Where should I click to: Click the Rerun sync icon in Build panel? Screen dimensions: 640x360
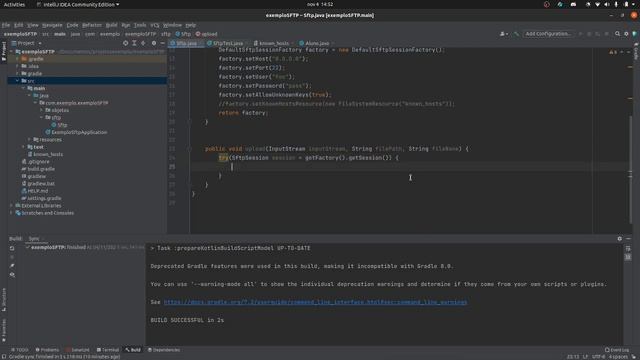(12, 248)
